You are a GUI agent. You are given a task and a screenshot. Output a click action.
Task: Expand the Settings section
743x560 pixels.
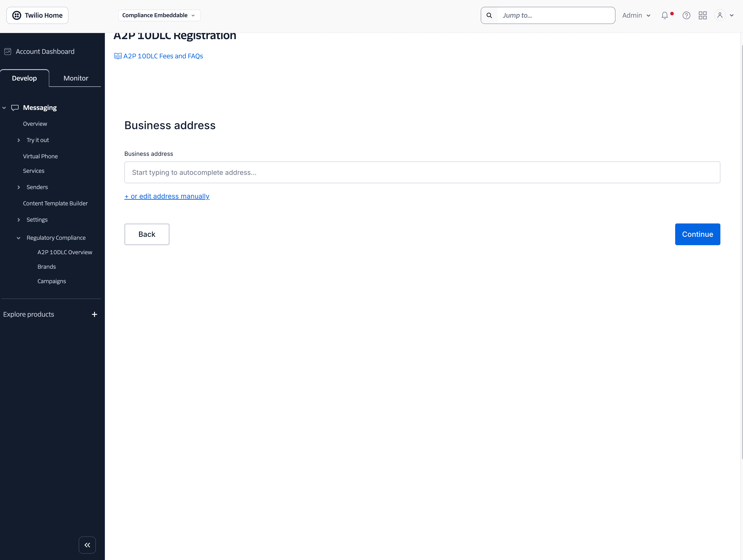(19, 220)
